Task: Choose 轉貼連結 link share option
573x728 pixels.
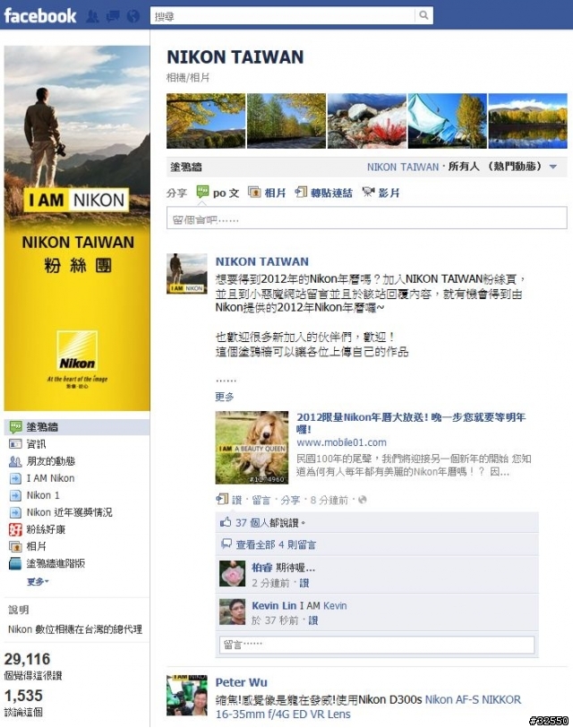Action: (324, 193)
